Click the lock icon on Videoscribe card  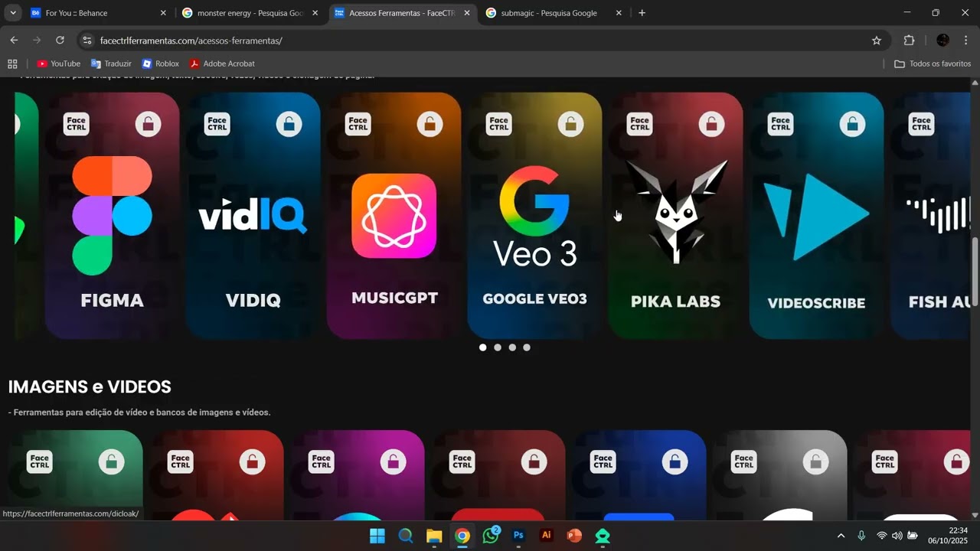coord(852,124)
